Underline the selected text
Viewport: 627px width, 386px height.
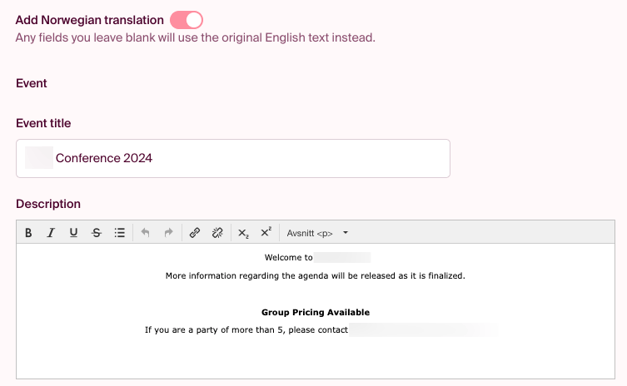(74, 232)
